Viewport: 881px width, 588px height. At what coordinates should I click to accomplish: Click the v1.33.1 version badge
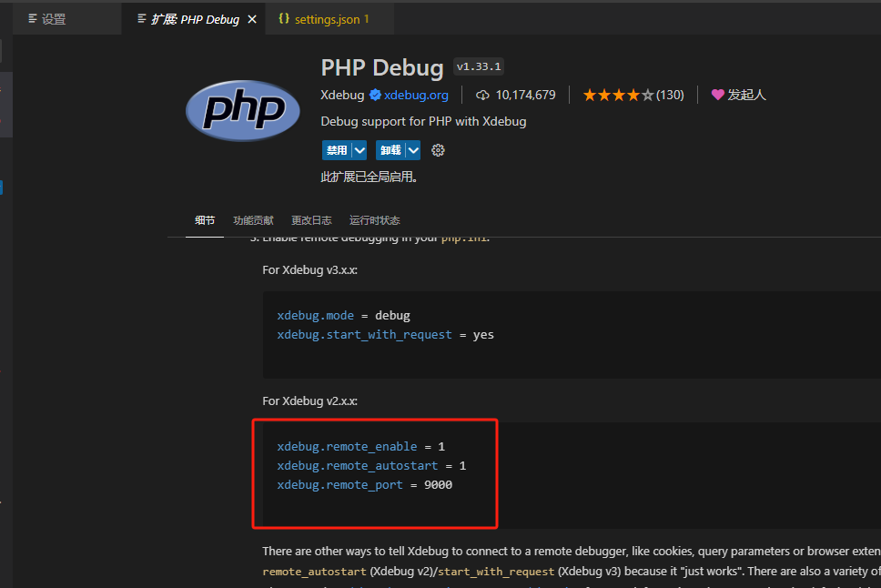click(x=479, y=66)
